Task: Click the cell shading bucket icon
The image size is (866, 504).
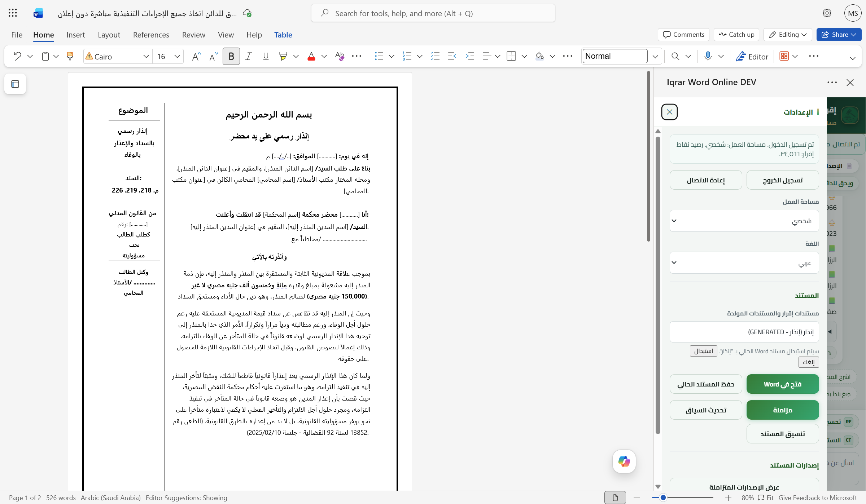Action: click(539, 56)
